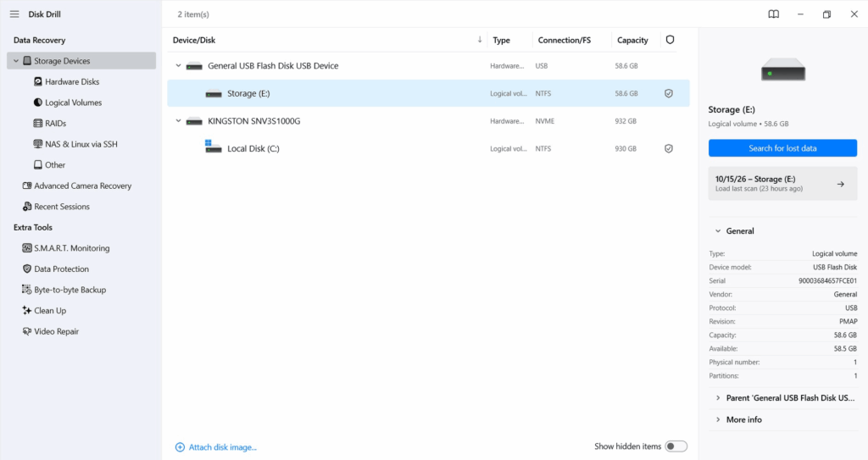The image size is (868, 460).
Task: Click the serial number 90003684657FCE01
Action: pos(827,280)
